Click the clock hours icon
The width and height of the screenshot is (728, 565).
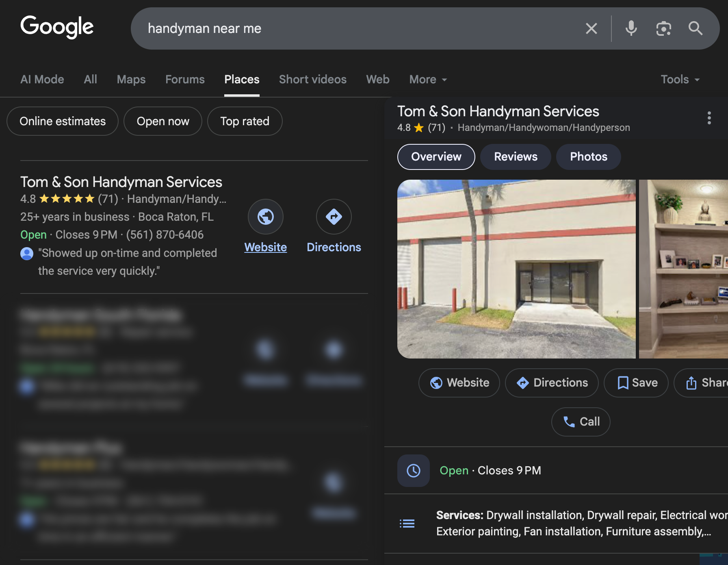point(414,471)
